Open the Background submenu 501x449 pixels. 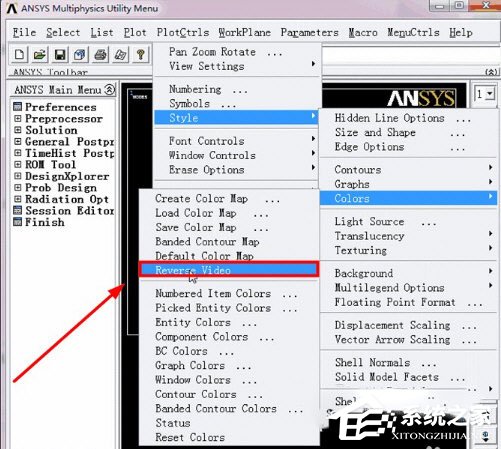click(408, 273)
